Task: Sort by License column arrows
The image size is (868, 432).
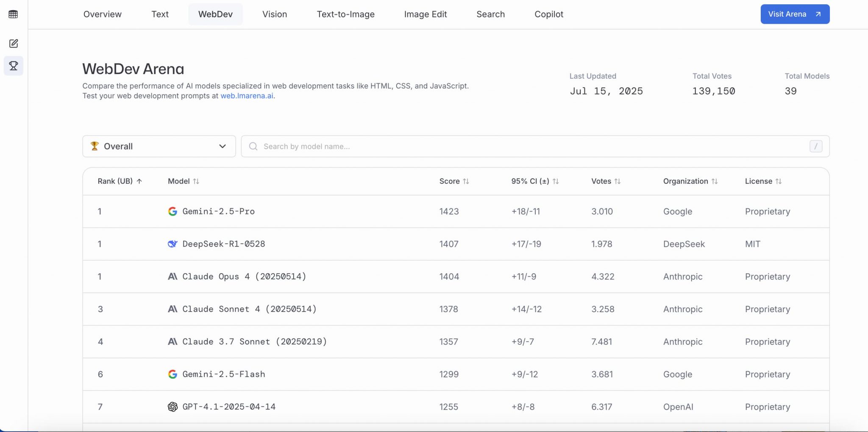Action: point(779,181)
